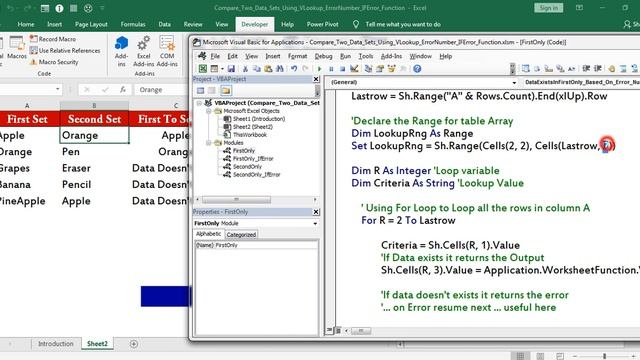The image size is (640, 360).
Task: Switch to the Formulas ribbon tab
Action: tap(133, 24)
